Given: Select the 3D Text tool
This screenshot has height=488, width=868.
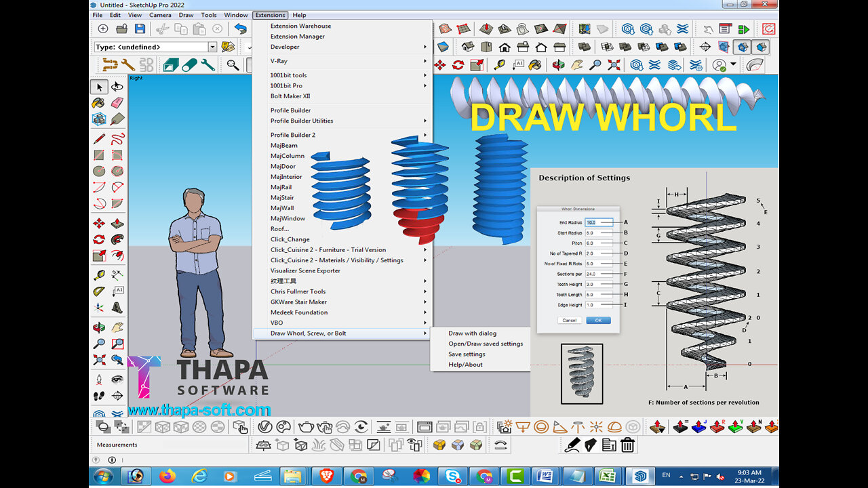Looking at the screenshot, I should (117, 308).
